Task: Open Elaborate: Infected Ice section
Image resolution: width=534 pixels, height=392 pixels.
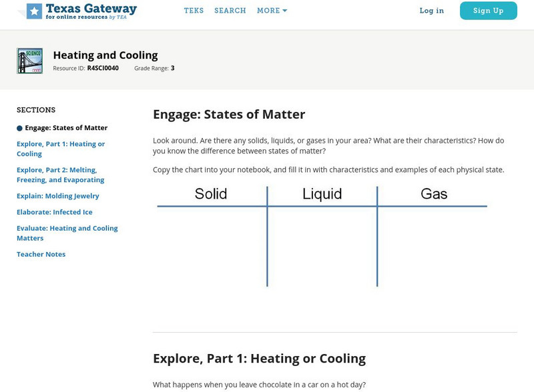Action: pos(55,212)
